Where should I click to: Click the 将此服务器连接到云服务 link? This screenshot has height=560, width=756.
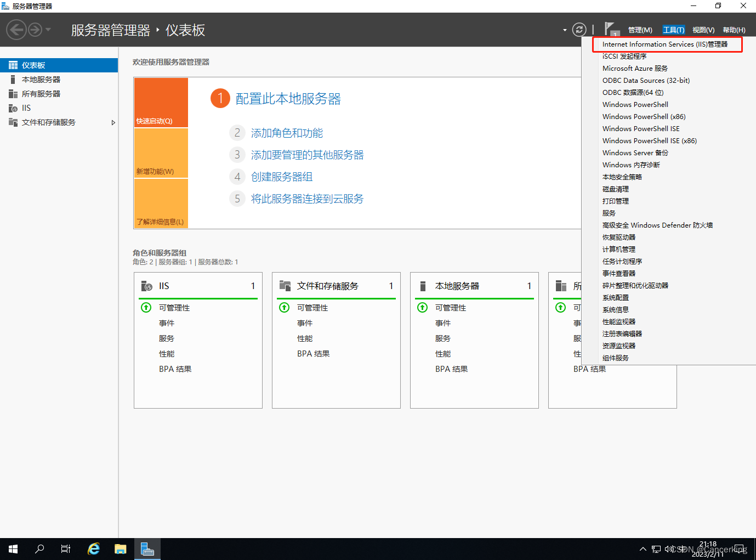[307, 199]
